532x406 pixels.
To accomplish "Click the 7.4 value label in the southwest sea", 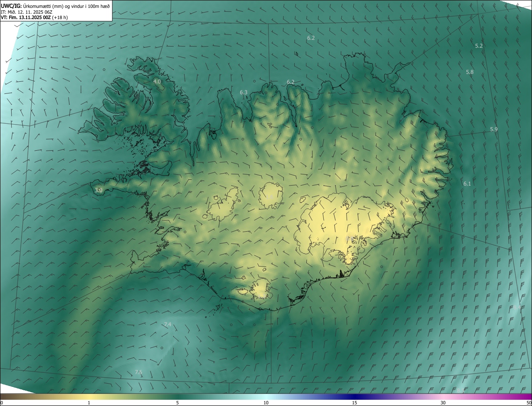I will [x=167, y=324].
